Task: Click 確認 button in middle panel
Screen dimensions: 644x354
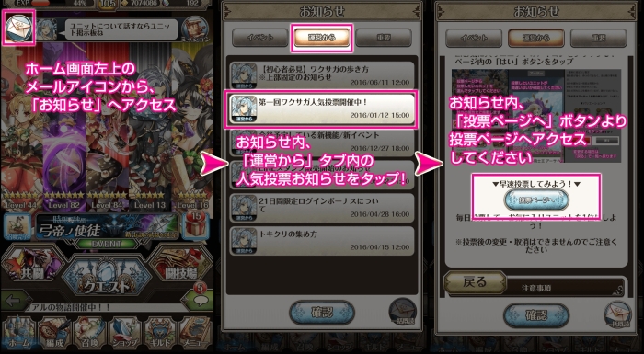Action: pos(322,313)
